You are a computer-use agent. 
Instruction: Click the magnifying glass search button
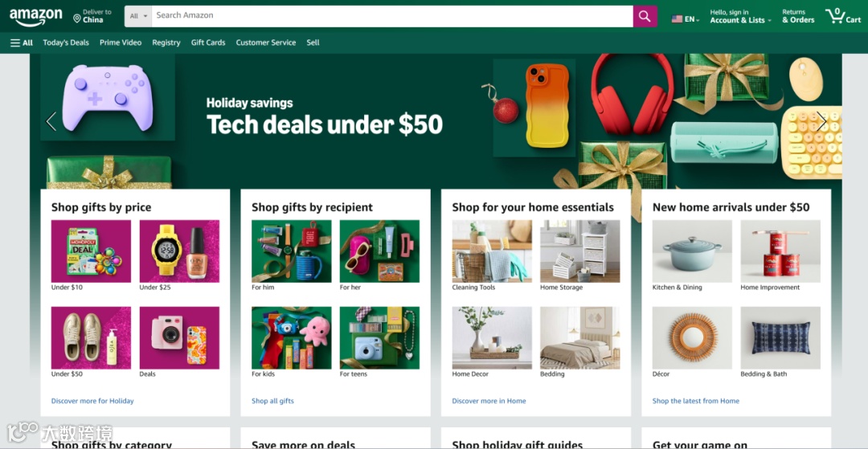click(645, 16)
